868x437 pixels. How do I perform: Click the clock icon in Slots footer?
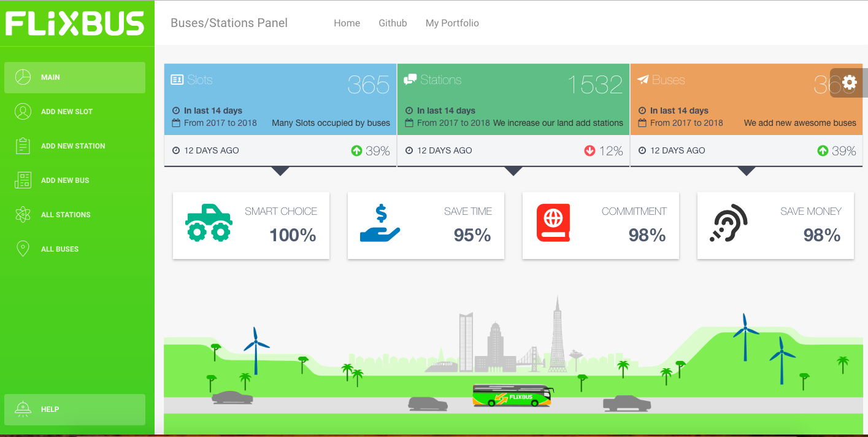tap(176, 150)
